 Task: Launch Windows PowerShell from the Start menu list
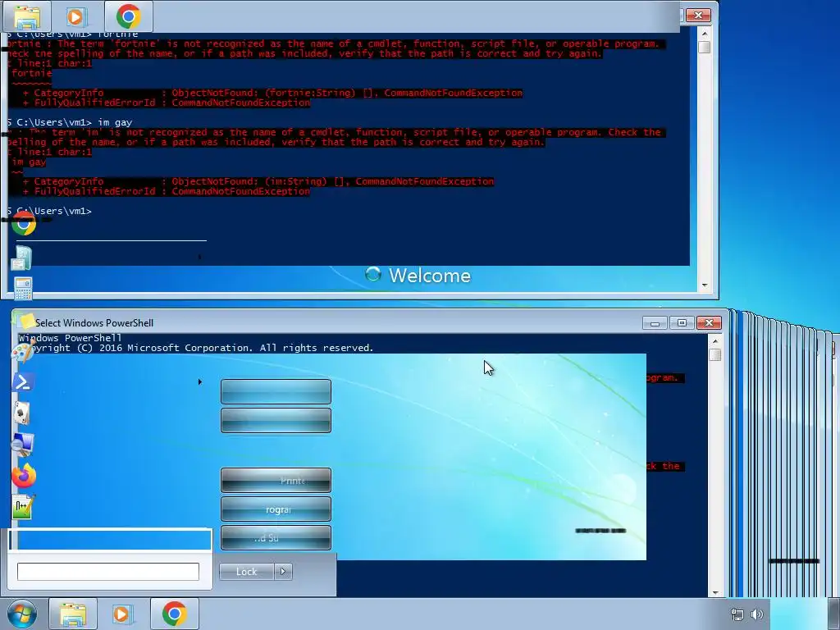[x=24, y=382]
